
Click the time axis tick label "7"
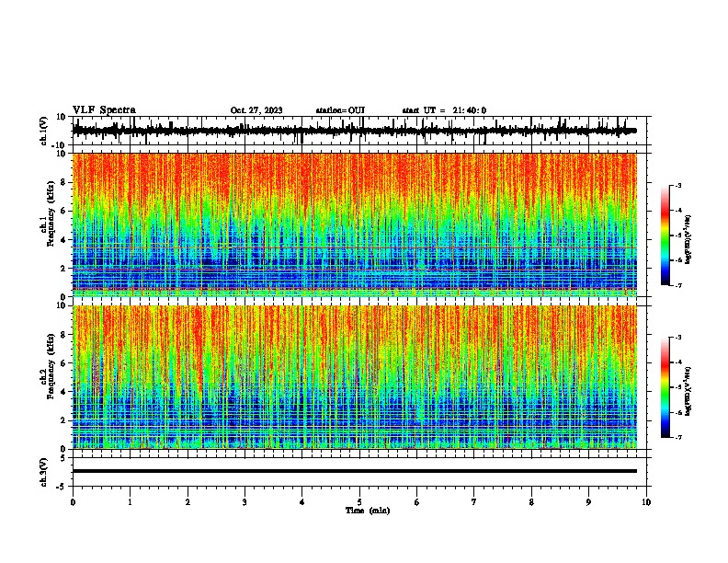click(474, 502)
